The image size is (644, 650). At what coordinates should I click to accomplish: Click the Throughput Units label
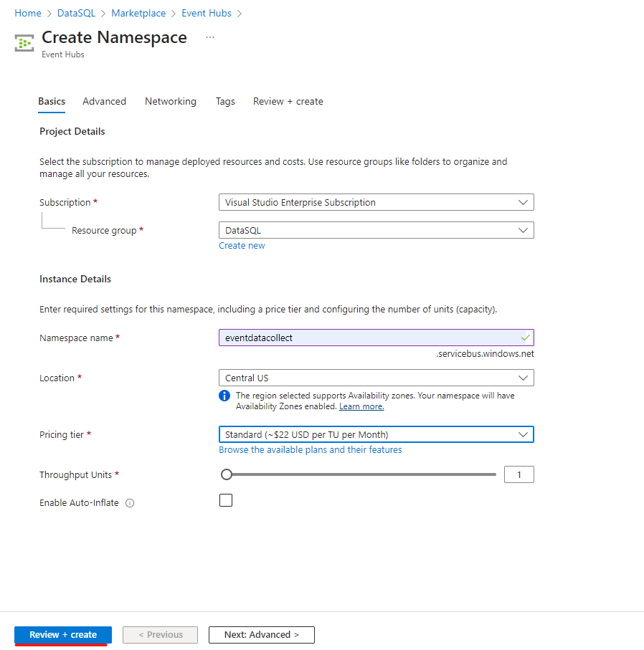click(x=75, y=474)
